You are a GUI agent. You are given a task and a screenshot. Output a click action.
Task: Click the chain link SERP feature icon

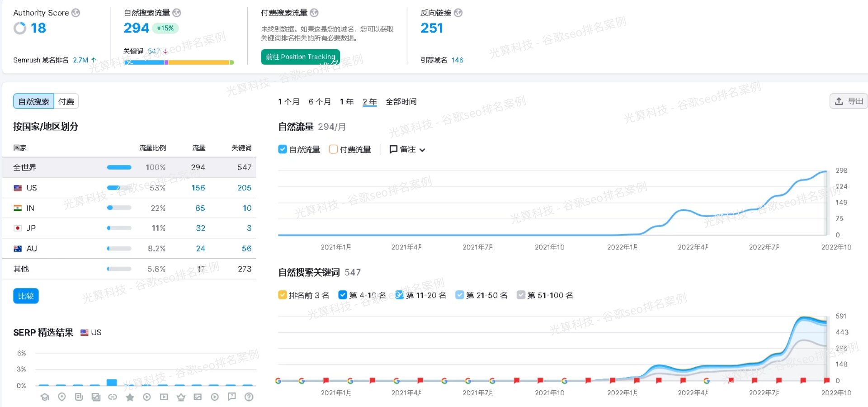[113, 397]
